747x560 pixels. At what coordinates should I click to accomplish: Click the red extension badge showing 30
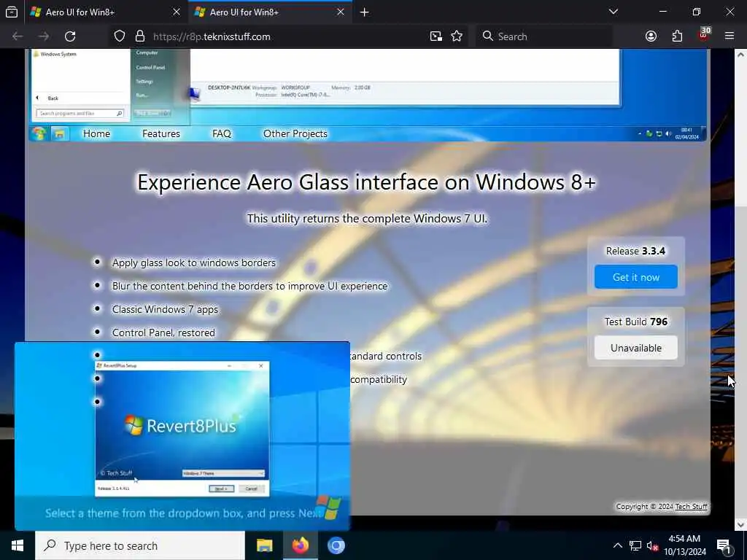point(704,34)
